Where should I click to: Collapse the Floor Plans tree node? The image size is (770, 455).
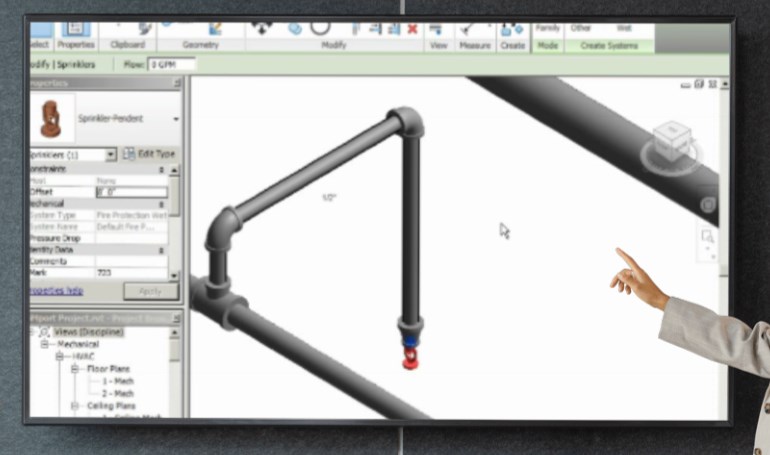75,369
